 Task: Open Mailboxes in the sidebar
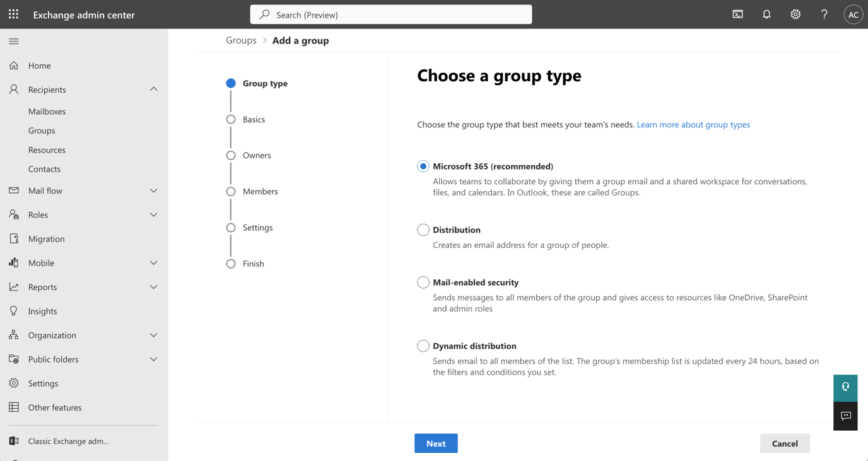coord(45,111)
